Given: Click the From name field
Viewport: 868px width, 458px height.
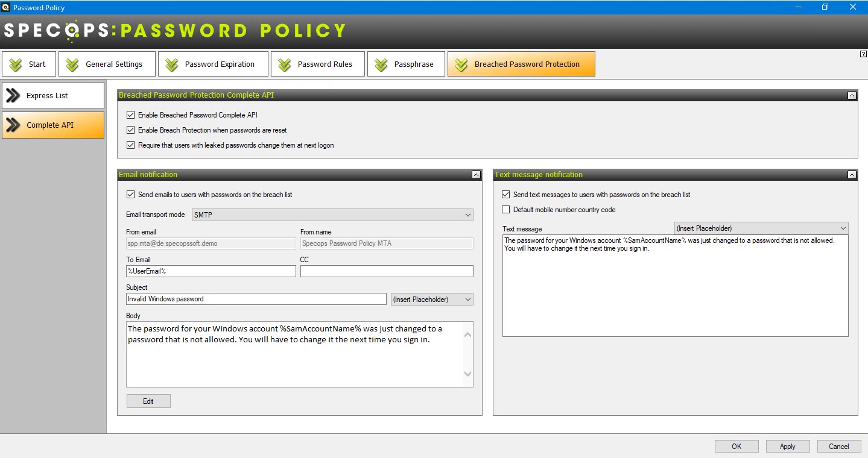Looking at the screenshot, I should coord(387,243).
